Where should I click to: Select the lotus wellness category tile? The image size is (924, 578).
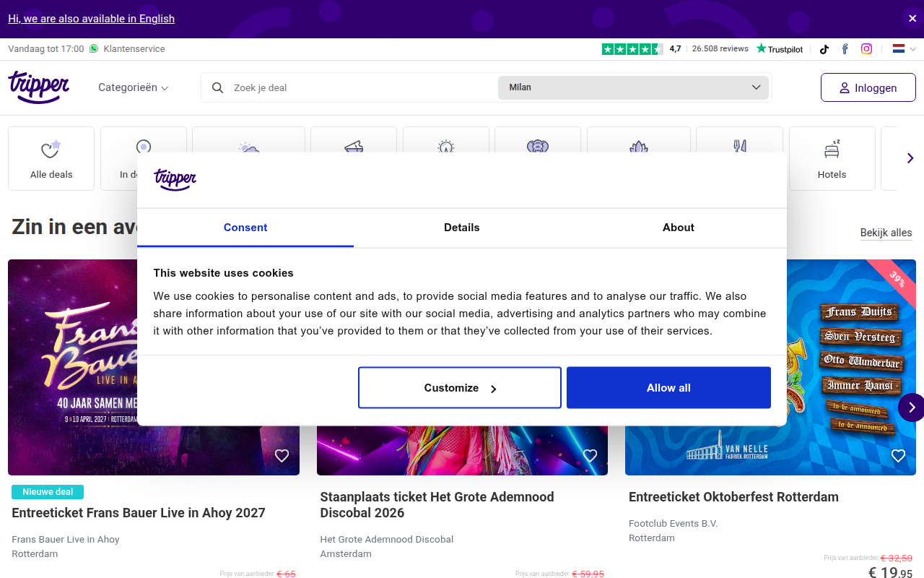(638, 139)
